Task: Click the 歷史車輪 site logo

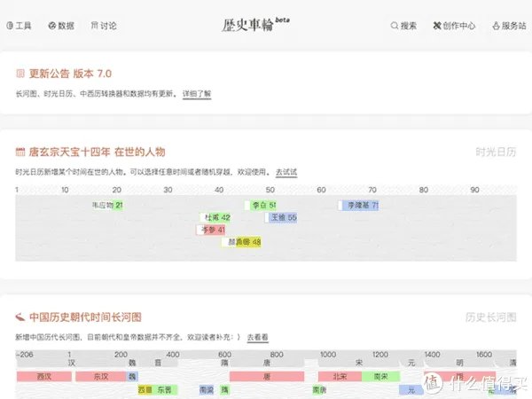Action: 255,25
